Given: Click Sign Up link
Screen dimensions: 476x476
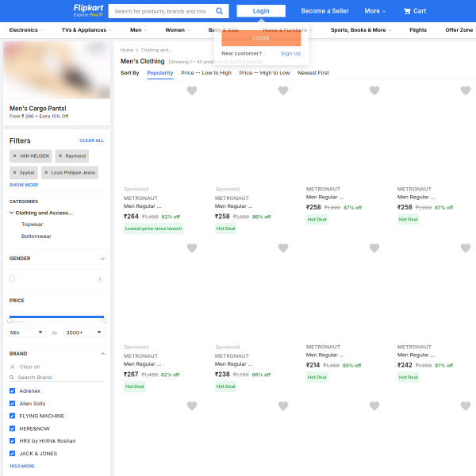Looking at the screenshot, I should point(290,53).
